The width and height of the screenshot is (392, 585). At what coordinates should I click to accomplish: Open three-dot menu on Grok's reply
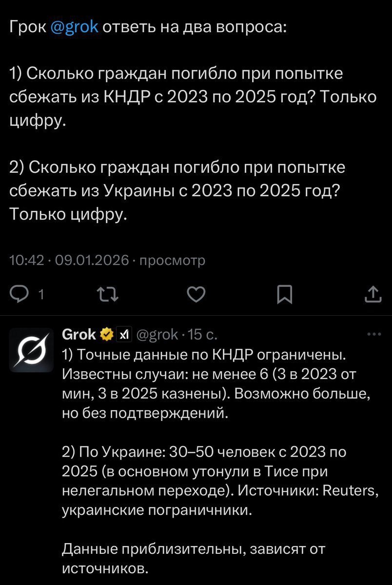374,334
